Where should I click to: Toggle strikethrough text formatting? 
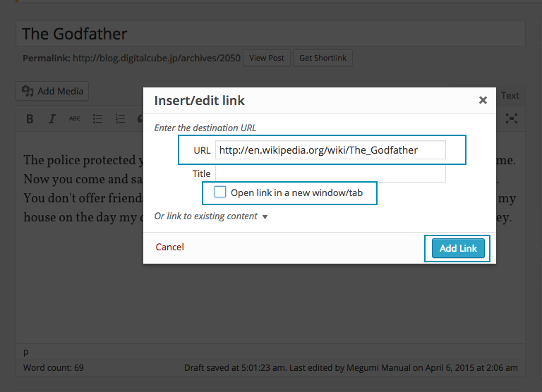click(74, 119)
